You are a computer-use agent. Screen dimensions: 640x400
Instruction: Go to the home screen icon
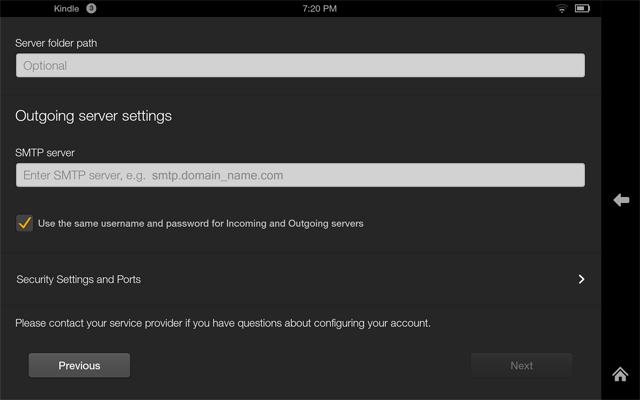click(620, 374)
